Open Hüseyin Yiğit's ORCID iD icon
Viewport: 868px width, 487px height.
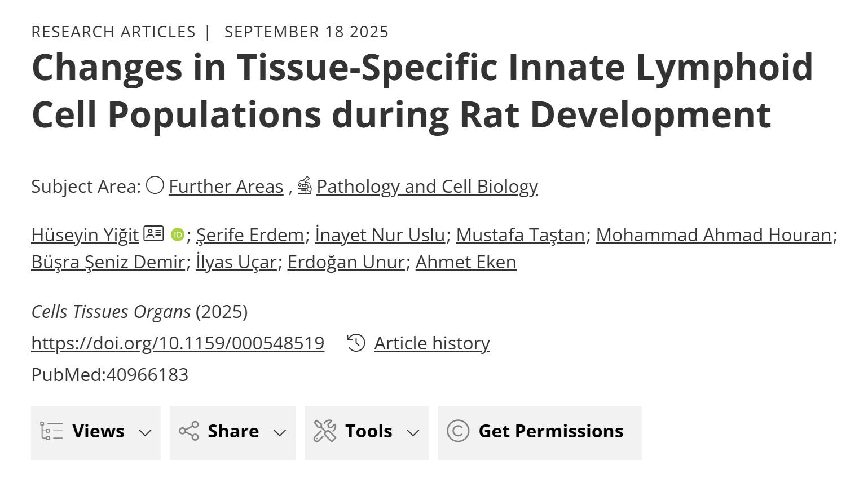(x=178, y=234)
